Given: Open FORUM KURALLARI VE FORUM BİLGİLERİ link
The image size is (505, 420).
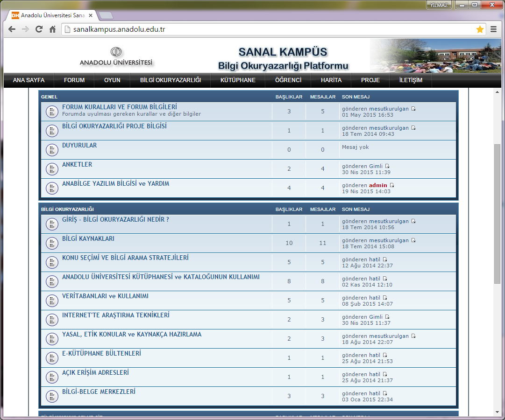Looking at the screenshot, I should tap(119, 107).
